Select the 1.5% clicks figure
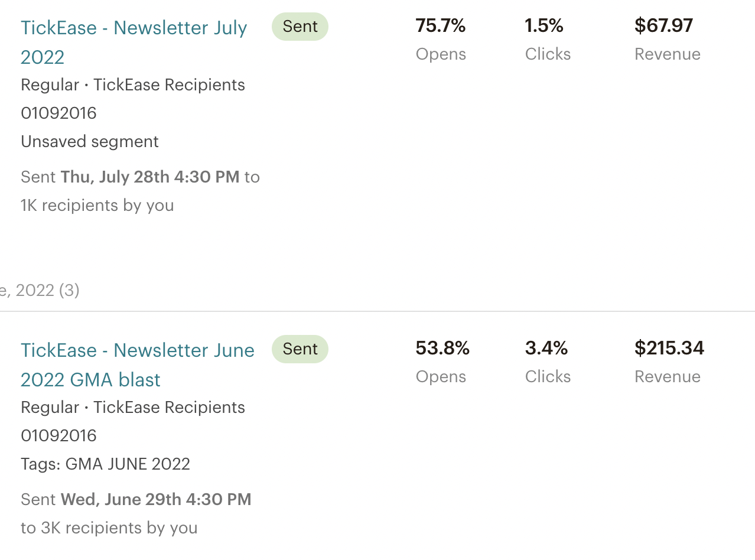Screen dimensions: 755x560 [544, 26]
